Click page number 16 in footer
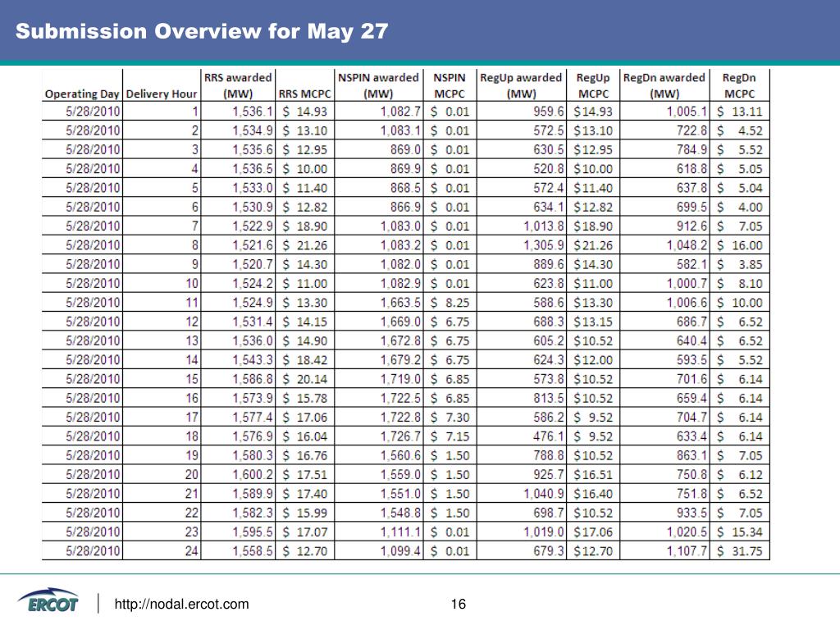 click(458, 605)
